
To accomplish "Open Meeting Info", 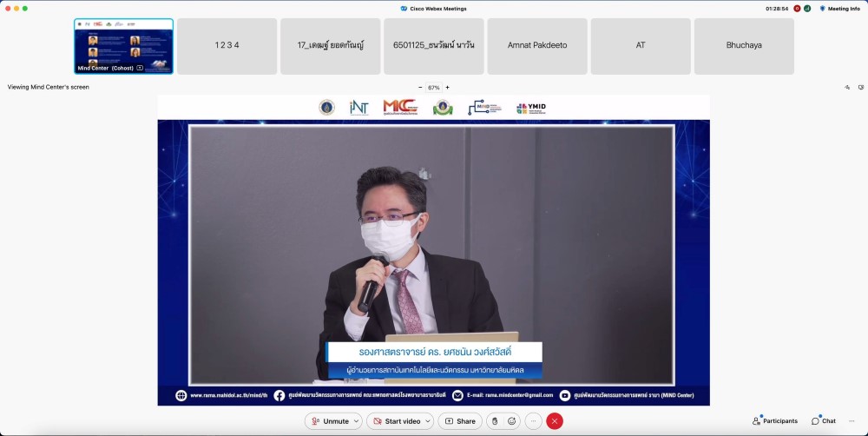I will point(838,9).
